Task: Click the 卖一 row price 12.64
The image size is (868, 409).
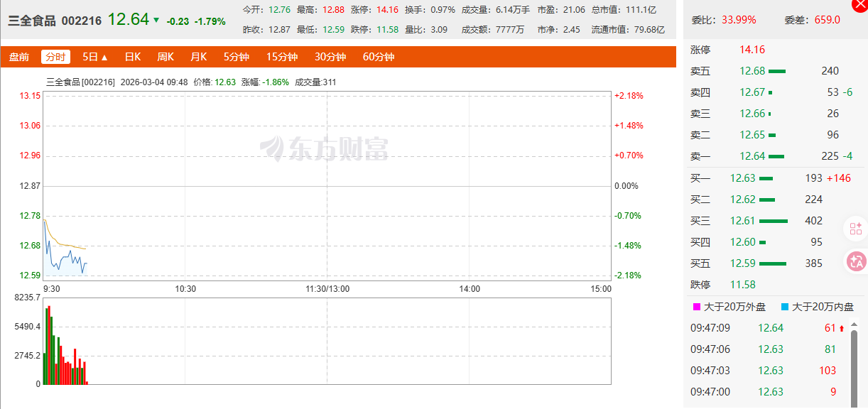Action: click(752, 156)
